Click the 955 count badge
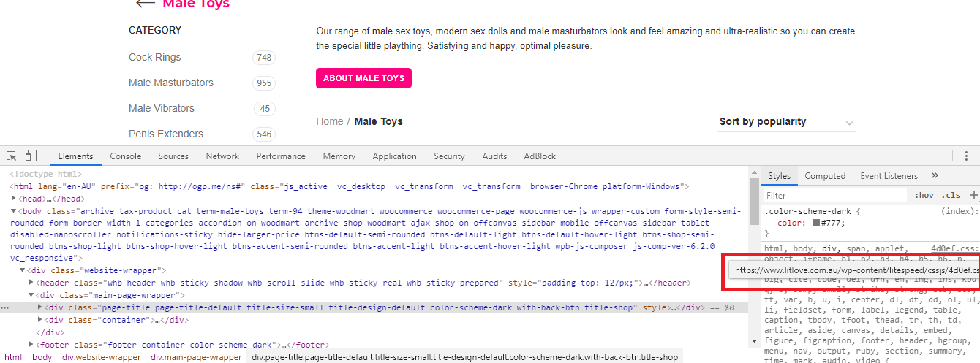This screenshot has height=363, width=980. (x=264, y=83)
